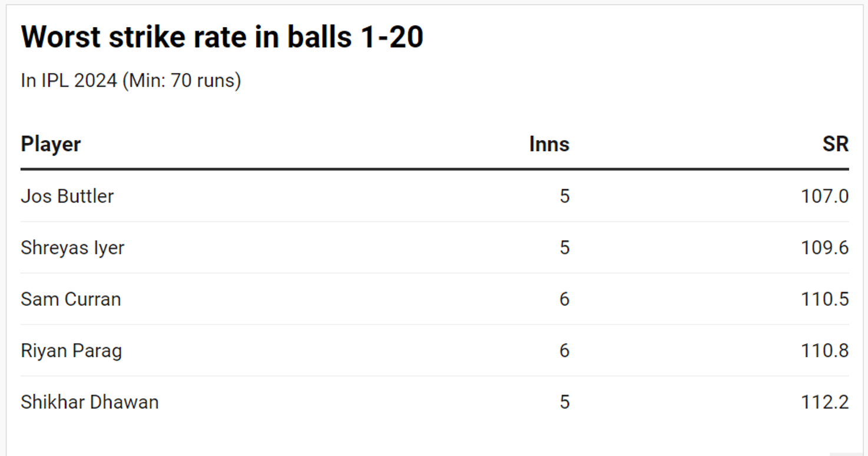Click Sam Curran's innings count cell
Viewport: 868px width, 456px height.
[564, 299]
